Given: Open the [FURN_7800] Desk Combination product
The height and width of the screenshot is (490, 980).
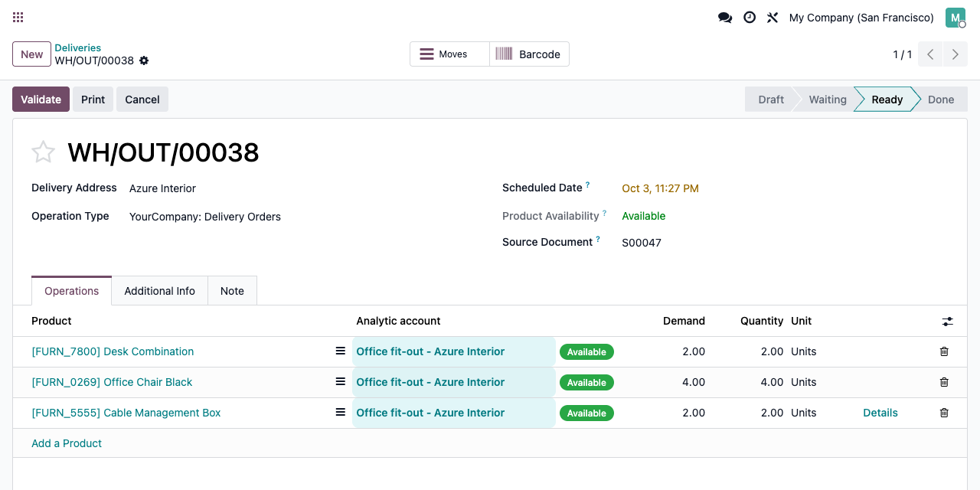Looking at the screenshot, I should (113, 351).
